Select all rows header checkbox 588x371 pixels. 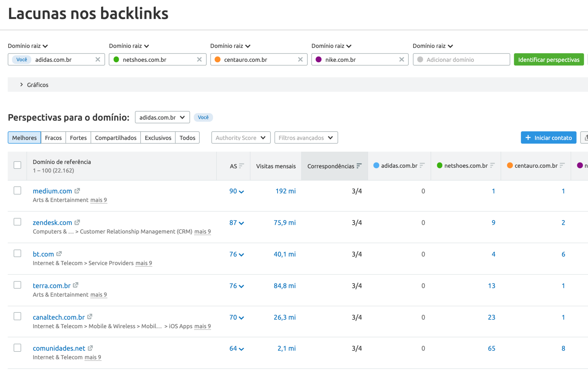point(17,165)
